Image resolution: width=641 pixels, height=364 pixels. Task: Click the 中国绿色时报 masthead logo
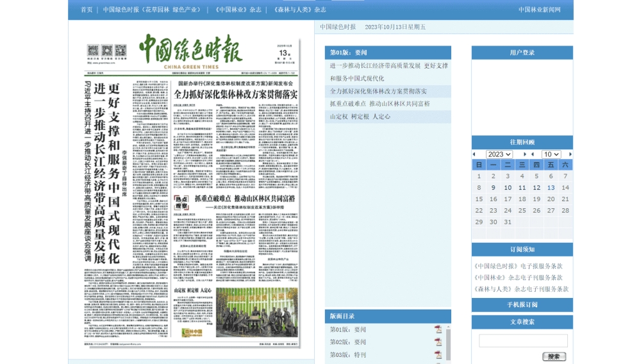(x=191, y=51)
